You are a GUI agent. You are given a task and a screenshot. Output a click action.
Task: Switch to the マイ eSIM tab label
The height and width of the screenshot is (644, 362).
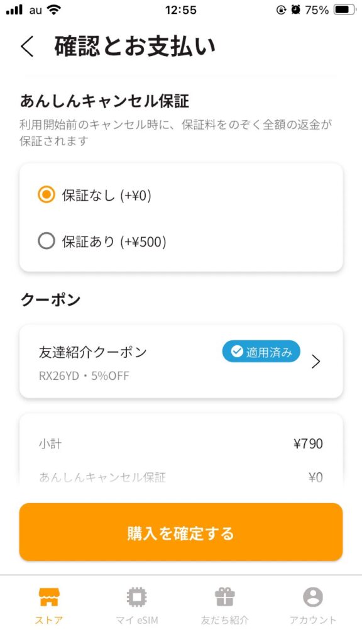[x=136, y=620]
